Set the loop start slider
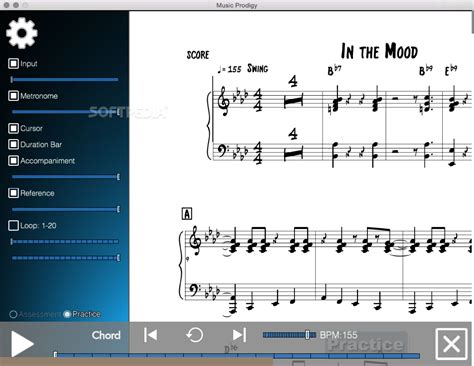Image resolution: width=474 pixels, height=366 pixels. (x=64, y=241)
